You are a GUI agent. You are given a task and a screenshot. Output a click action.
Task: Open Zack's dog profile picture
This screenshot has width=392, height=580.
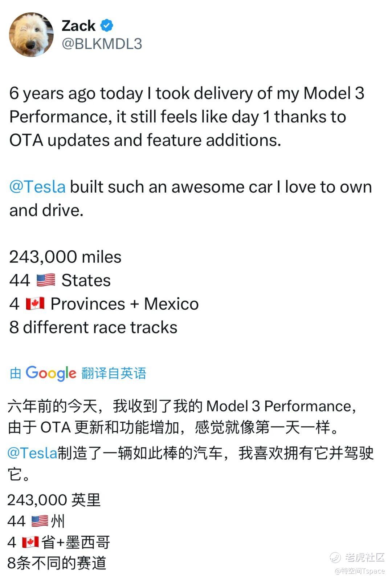31,35
